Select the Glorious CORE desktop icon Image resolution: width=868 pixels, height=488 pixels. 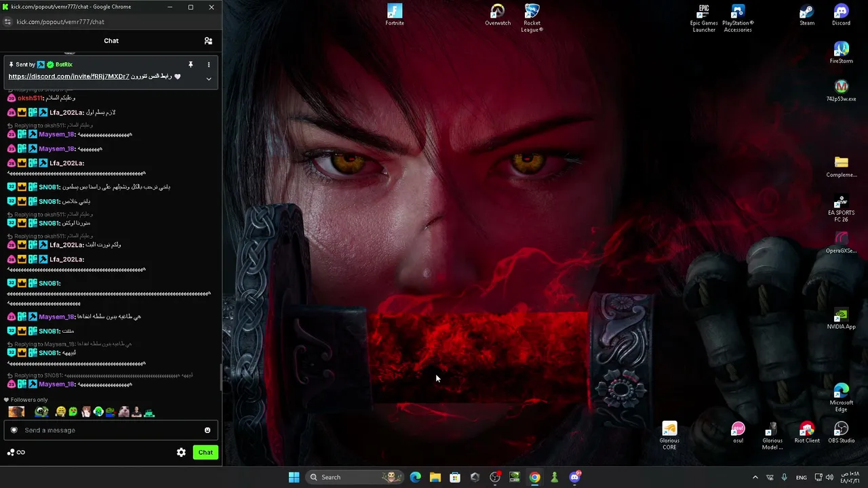(669, 436)
